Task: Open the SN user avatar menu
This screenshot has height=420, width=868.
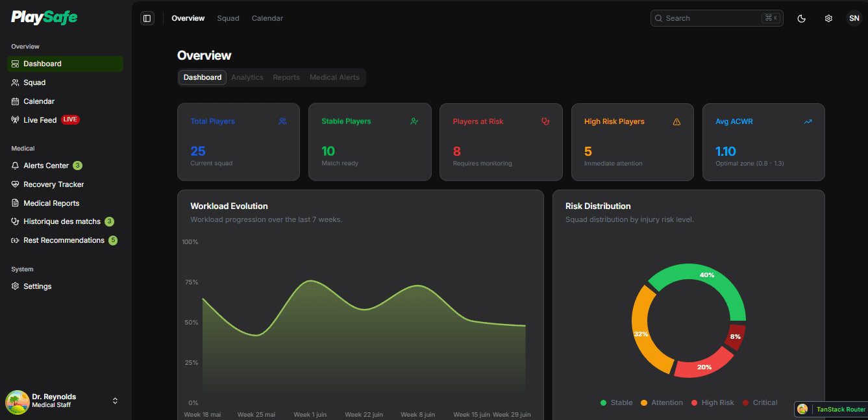Action: tap(854, 18)
